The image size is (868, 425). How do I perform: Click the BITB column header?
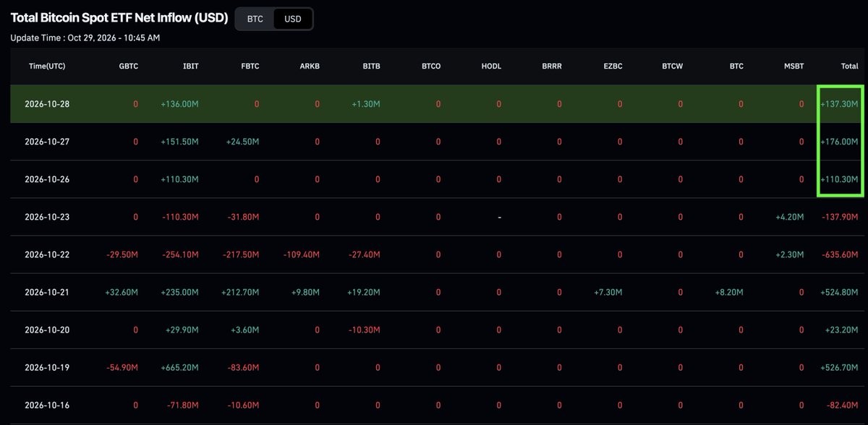pyautogui.click(x=372, y=66)
